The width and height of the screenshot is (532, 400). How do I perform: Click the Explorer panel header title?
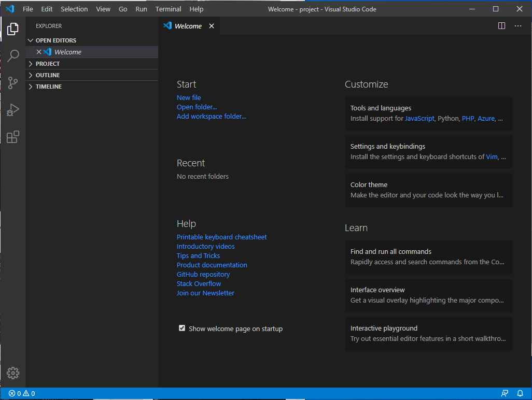[x=49, y=26]
